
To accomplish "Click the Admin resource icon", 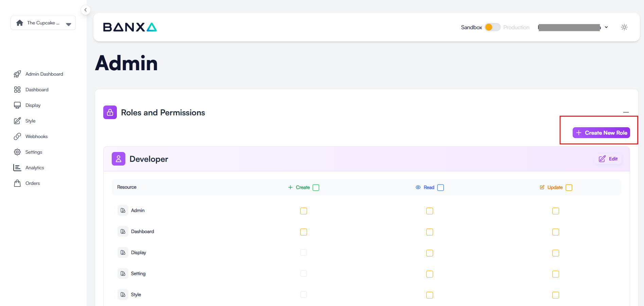I will click(123, 210).
